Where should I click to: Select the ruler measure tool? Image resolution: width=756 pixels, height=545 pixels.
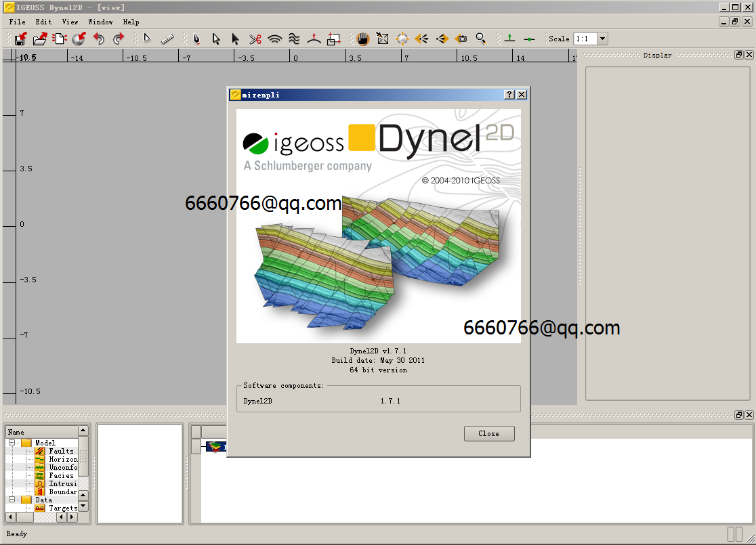[167, 39]
